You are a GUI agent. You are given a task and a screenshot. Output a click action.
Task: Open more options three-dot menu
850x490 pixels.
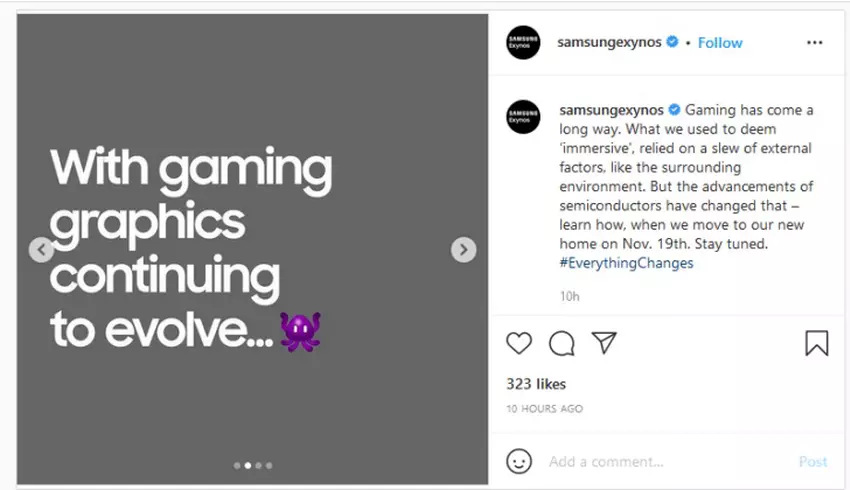point(814,43)
